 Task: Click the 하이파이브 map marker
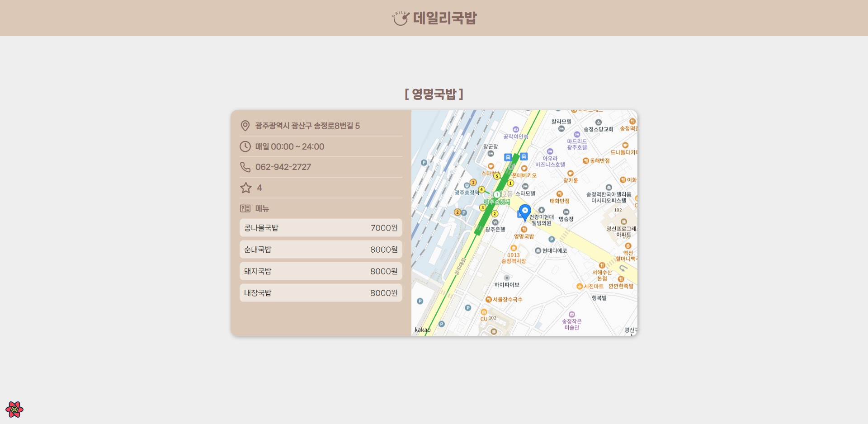[507, 278]
